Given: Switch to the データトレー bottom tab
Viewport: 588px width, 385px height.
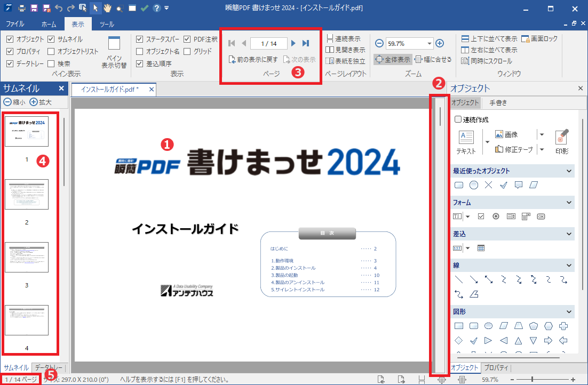Looking at the screenshot, I should point(49,367).
